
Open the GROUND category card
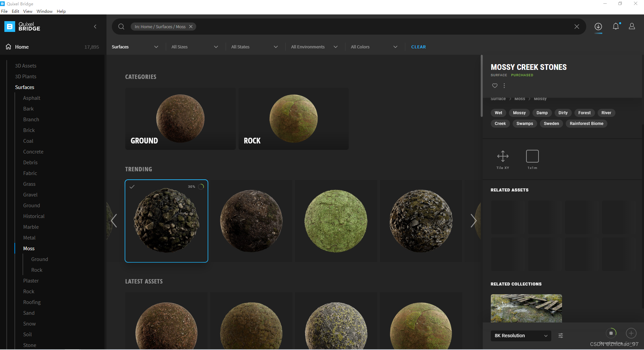pos(180,119)
